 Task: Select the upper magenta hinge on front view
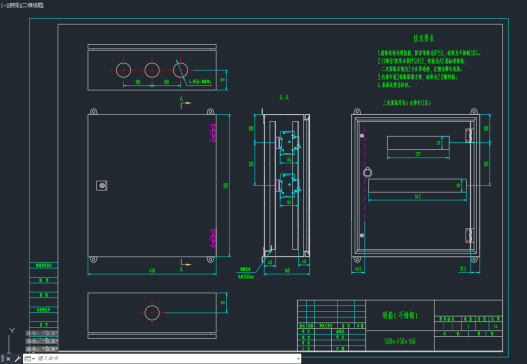pos(213,132)
